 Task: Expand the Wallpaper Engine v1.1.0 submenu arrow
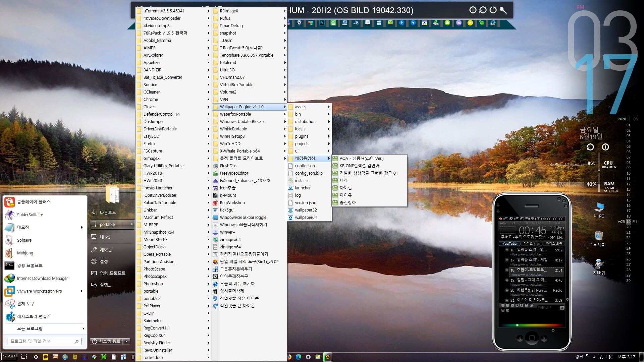pos(285,107)
